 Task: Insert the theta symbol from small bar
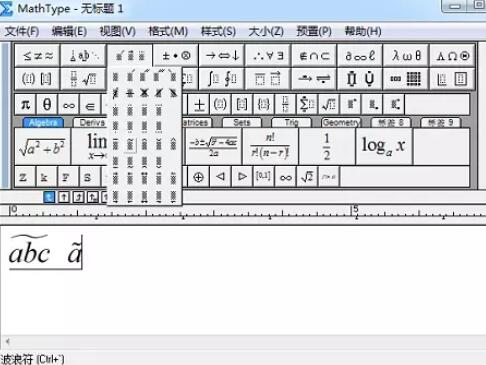[x=47, y=105]
